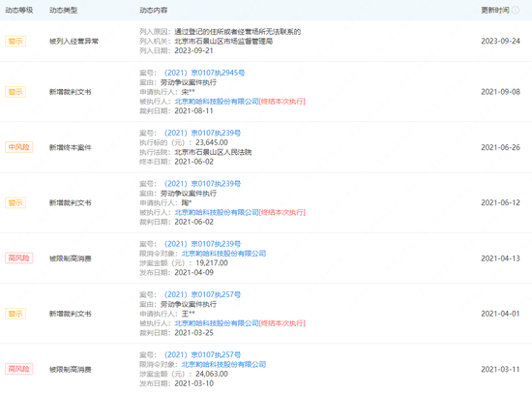
Task: Click the info icon beside 更新时间
Action: [516, 11]
